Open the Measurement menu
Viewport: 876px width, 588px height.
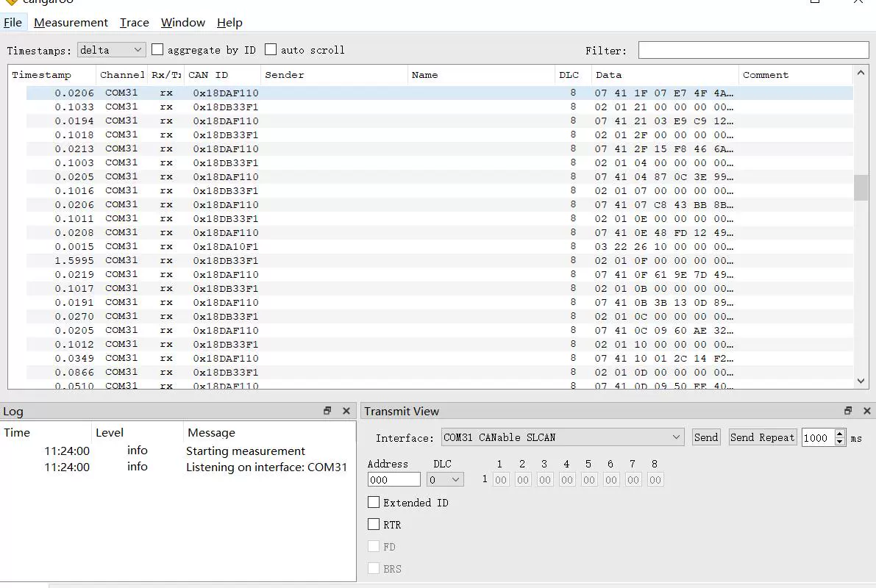71,23
